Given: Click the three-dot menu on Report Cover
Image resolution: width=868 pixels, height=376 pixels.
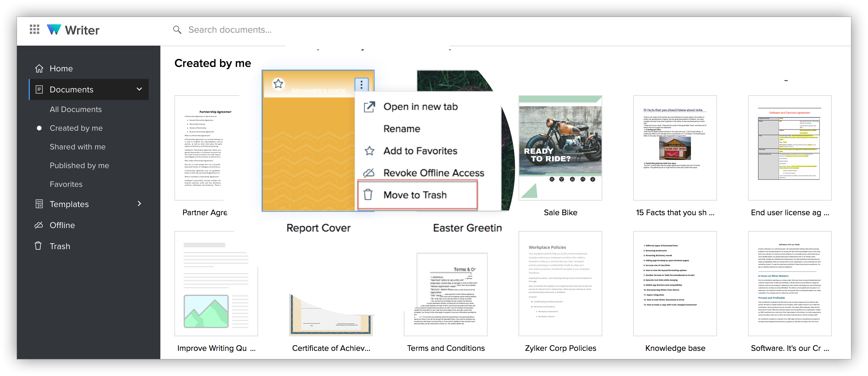Looking at the screenshot, I should click(x=361, y=84).
